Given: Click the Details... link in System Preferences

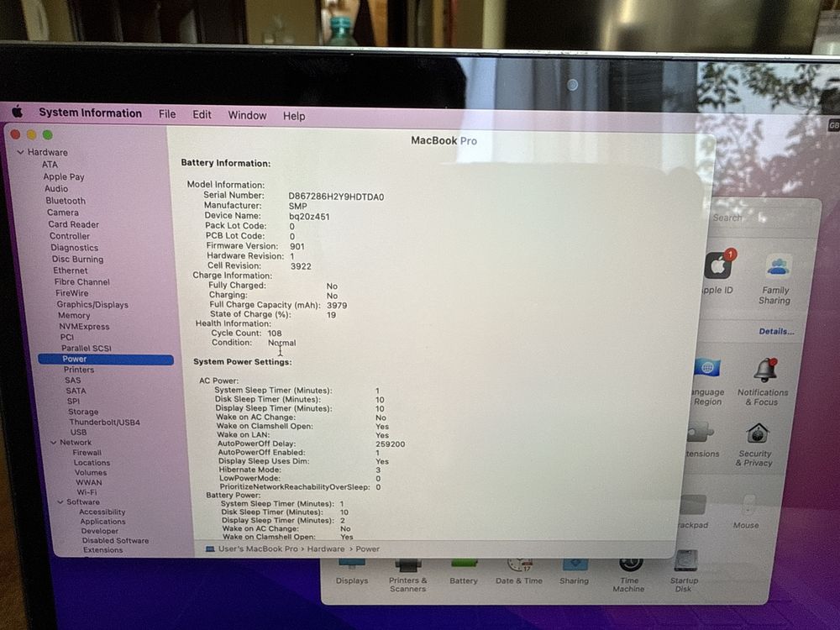Looking at the screenshot, I should click(776, 332).
